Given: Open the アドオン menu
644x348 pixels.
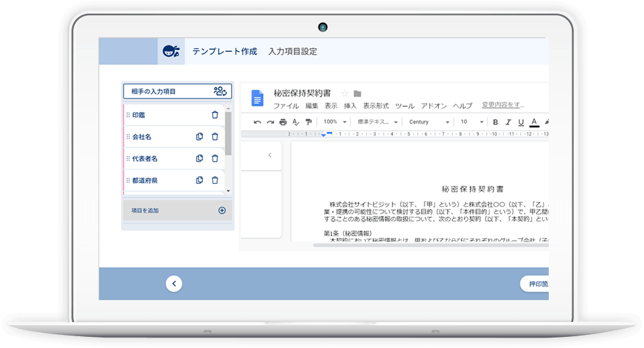Looking at the screenshot, I should click(x=434, y=106).
